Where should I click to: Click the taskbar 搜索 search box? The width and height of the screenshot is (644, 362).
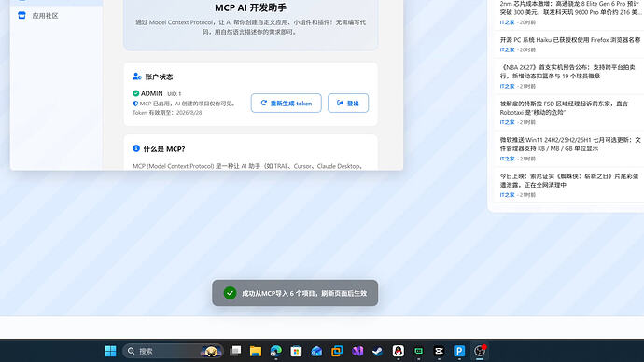coord(173,351)
